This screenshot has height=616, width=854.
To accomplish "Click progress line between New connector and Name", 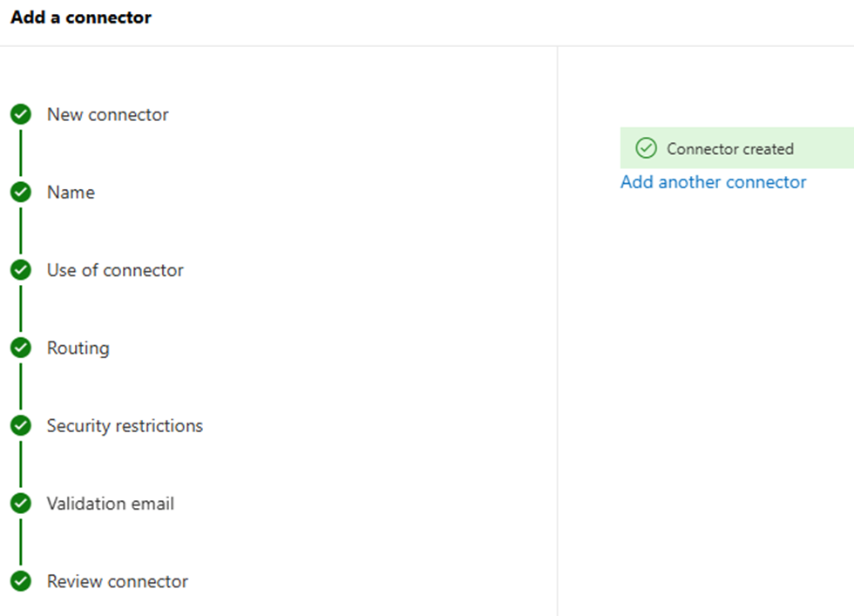I will 21,153.
